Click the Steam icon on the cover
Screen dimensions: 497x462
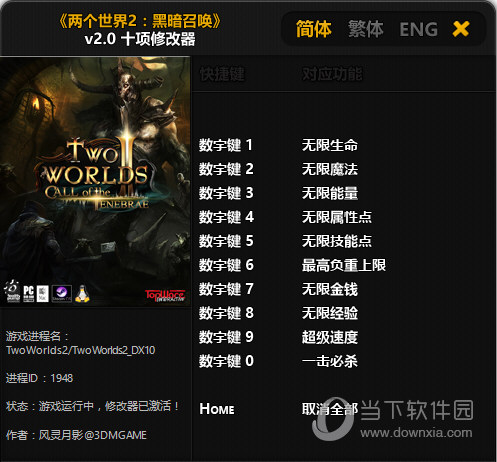click(62, 294)
